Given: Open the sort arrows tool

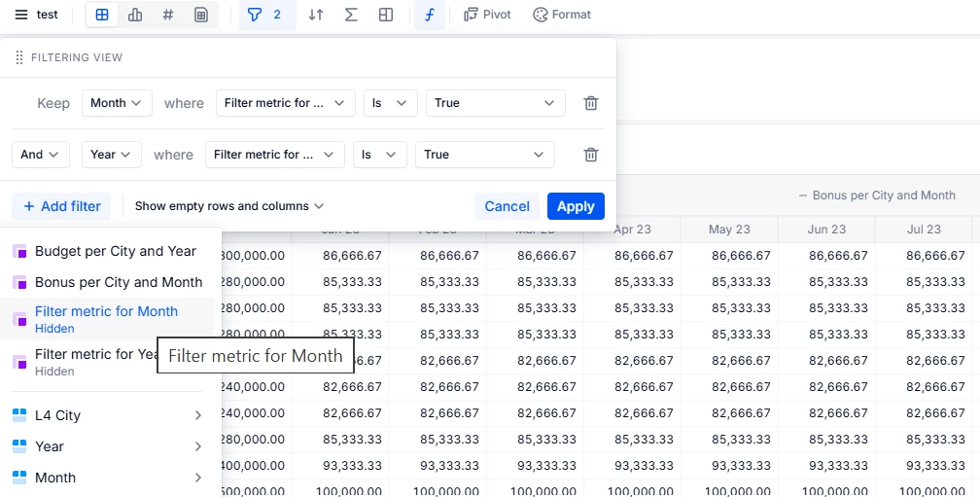Looking at the screenshot, I should [x=316, y=15].
